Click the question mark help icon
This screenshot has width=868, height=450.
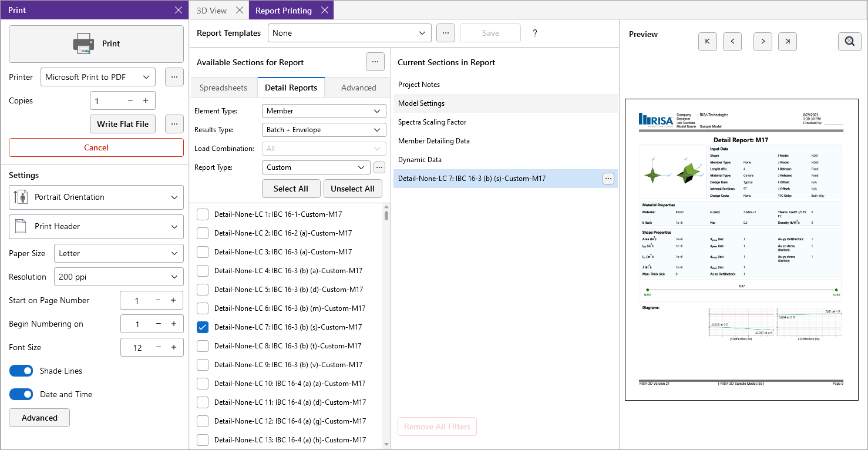tap(535, 33)
